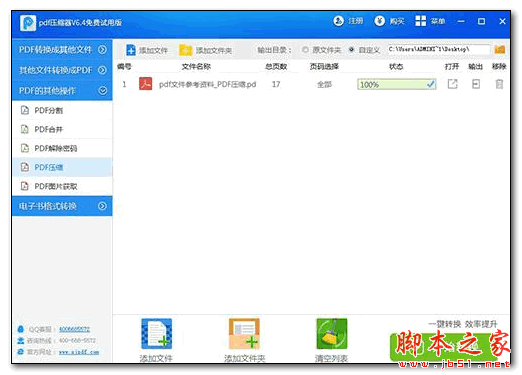Click the PDF compress document icon
The image size is (522, 375).
tap(25, 167)
